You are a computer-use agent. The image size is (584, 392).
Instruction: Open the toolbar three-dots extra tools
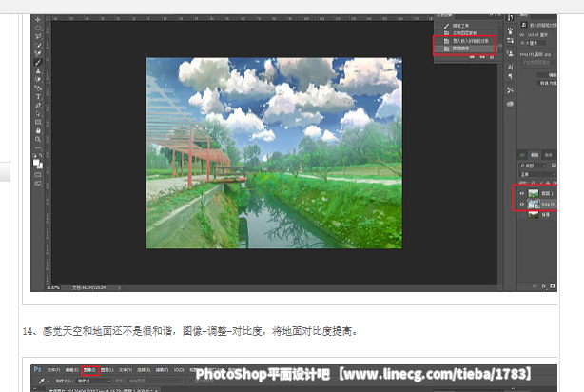click(x=38, y=147)
